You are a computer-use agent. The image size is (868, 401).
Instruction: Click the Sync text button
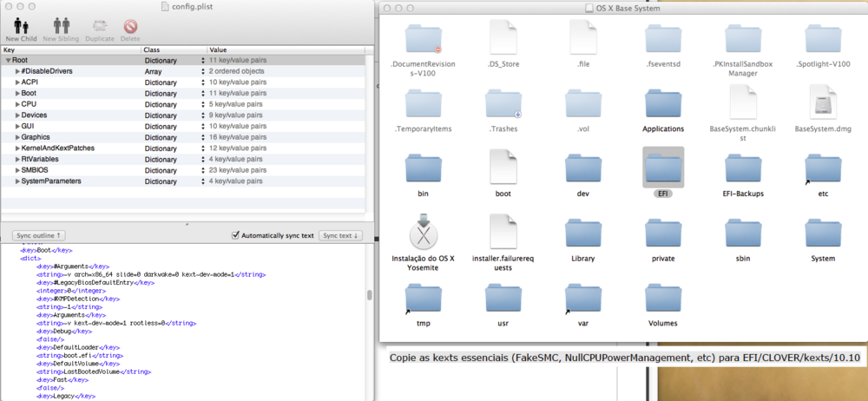340,235
